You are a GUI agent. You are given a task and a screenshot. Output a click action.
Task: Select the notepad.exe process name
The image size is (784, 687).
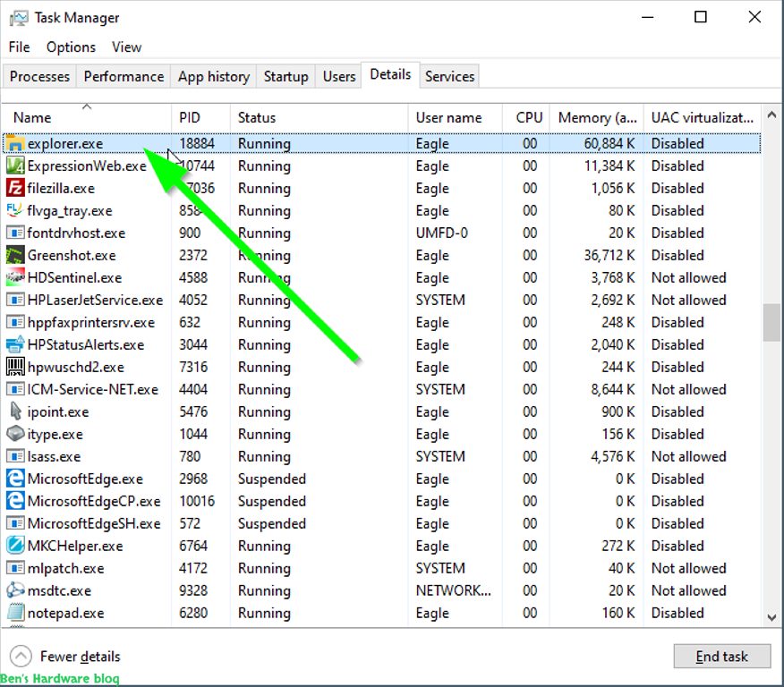click(x=65, y=613)
